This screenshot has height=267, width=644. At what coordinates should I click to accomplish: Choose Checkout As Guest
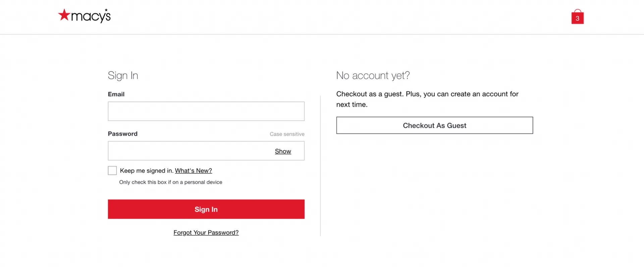point(434,125)
